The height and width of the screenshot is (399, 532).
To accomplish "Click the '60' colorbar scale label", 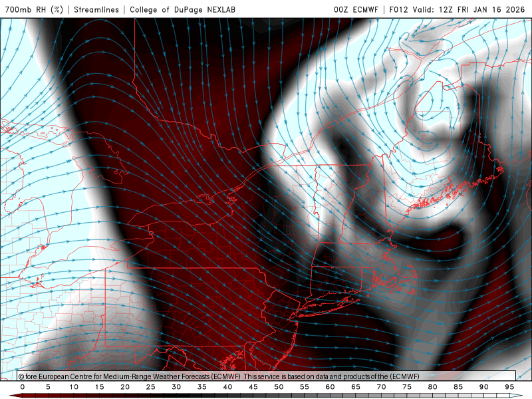I will point(330,387).
